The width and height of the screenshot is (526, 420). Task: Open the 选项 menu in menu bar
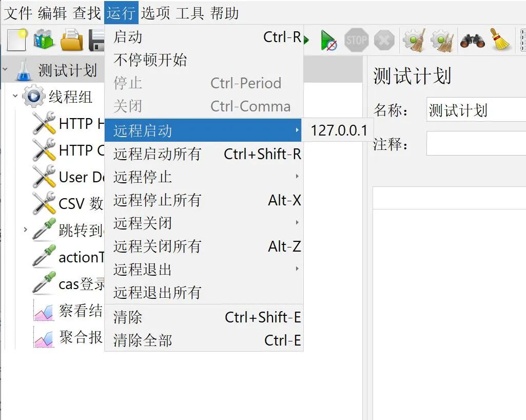click(x=155, y=13)
